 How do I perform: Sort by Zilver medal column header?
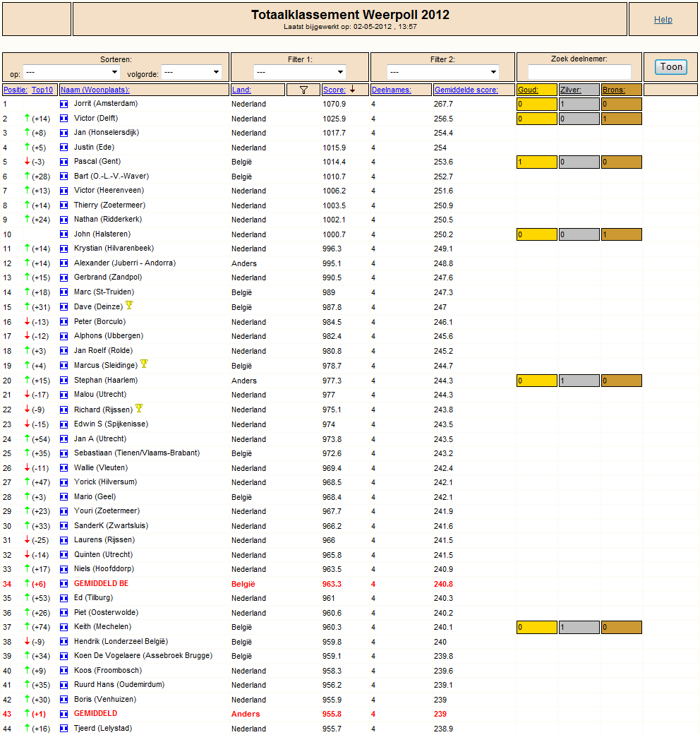pyautogui.click(x=571, y=90)
